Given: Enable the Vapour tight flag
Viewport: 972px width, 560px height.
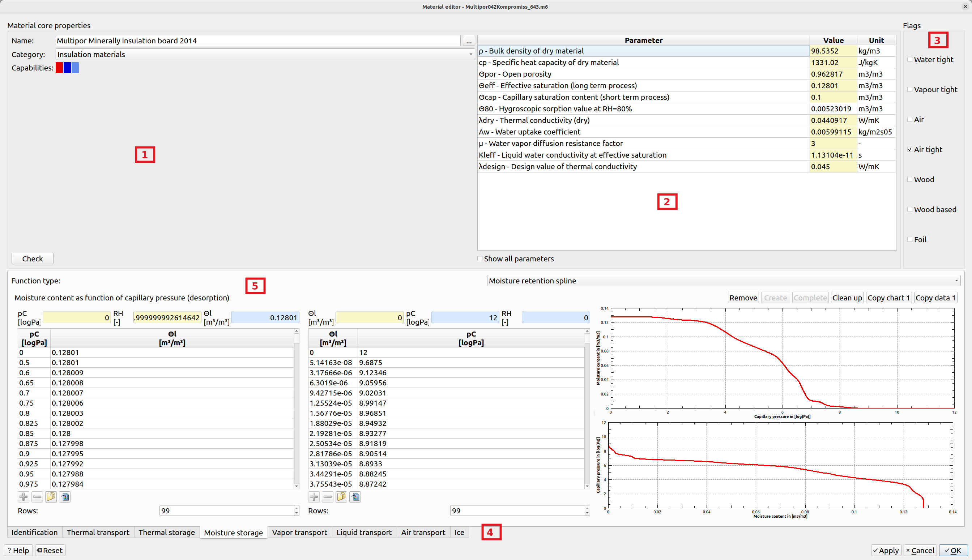Looking at the screenshot, I should point(910,90).
